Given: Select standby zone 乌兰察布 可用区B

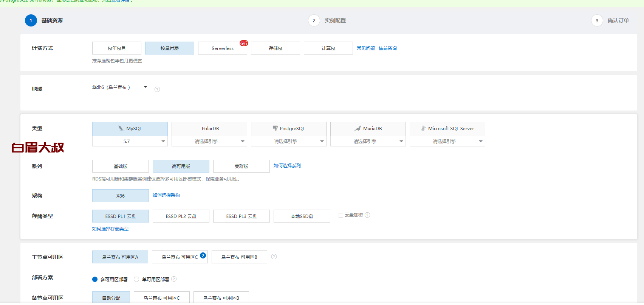Looking at the screenshot, I should coord(221,298).
